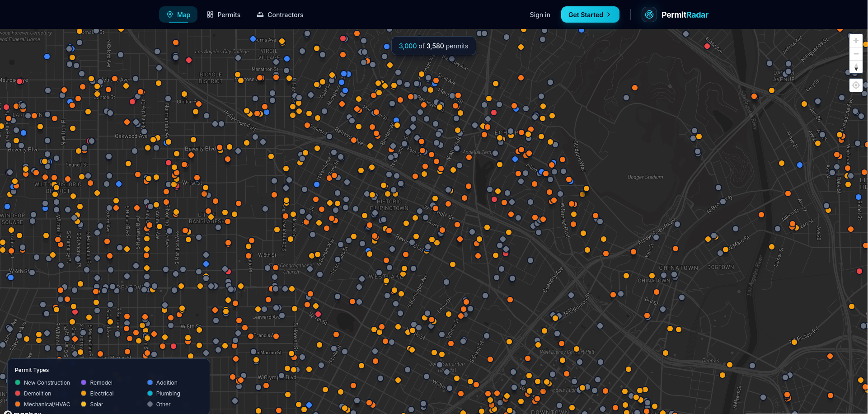Screen dimensions: 868x414
Task: Click the PermitRadar logo icon
Action: coord(649,14)
